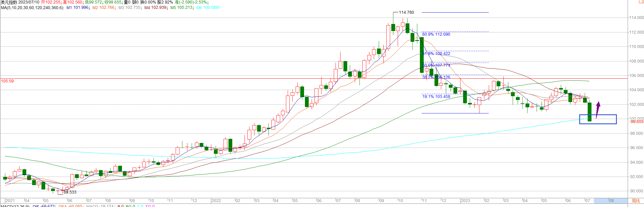
Task: Click the M2 102.766 moving average value
Action: 104,8
